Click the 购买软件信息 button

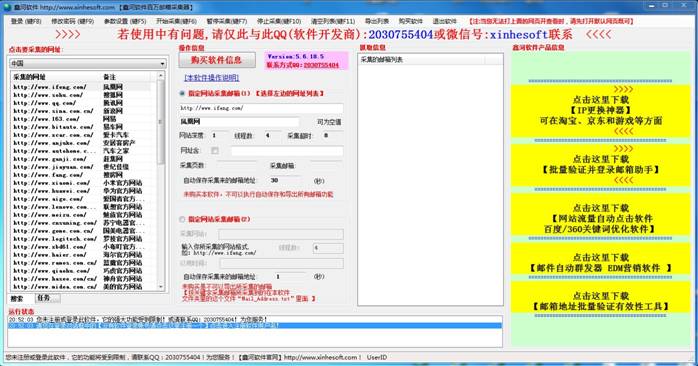pos(217,60)
